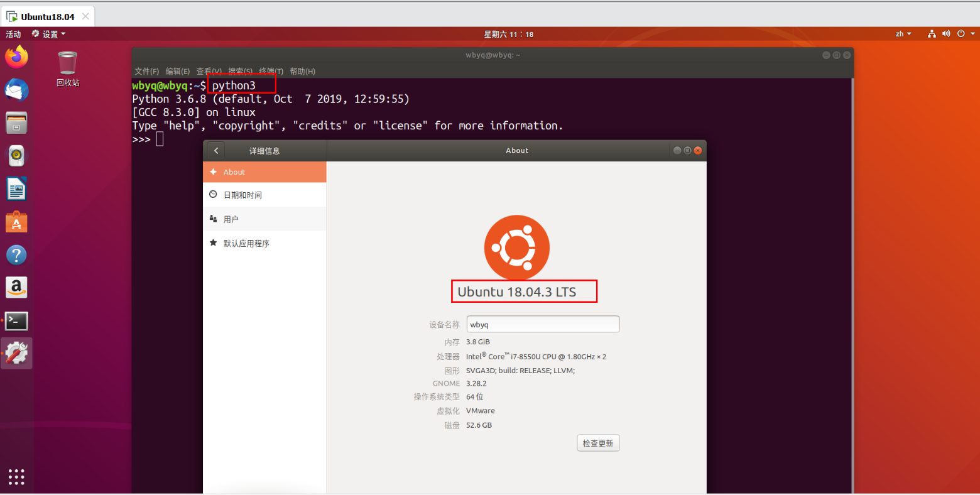Click the Ubuntu logo in the About panel
This screenshot has height=495, width=980.
517,247
